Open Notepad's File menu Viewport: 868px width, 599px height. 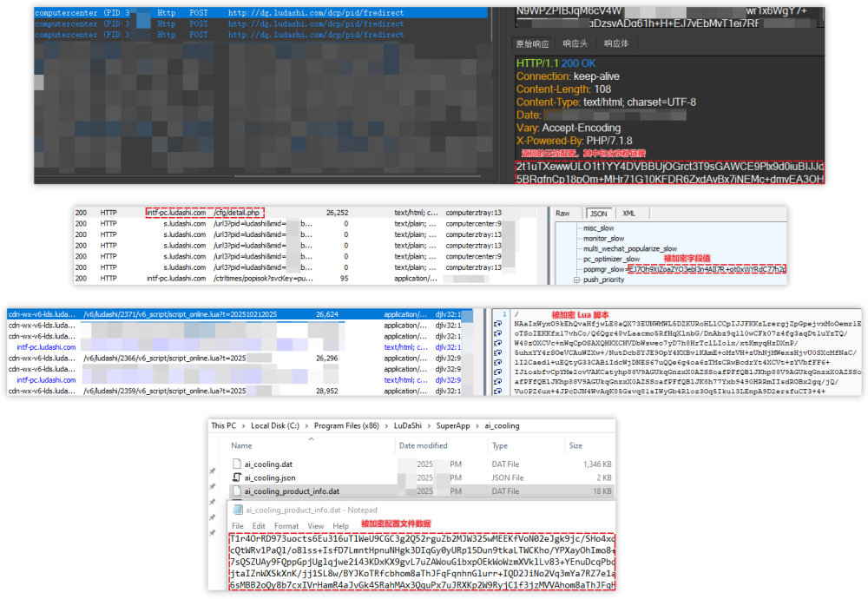pos(238,526)
